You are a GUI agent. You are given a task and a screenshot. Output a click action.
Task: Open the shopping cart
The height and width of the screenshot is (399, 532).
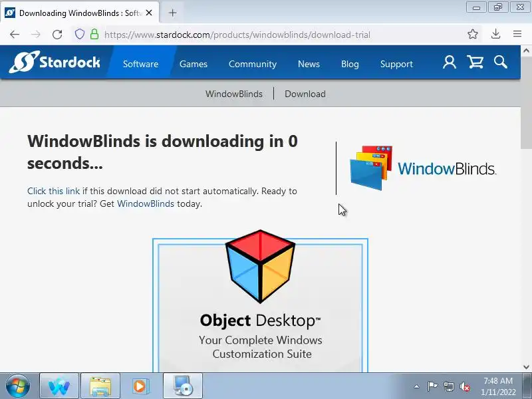[475, 63]
